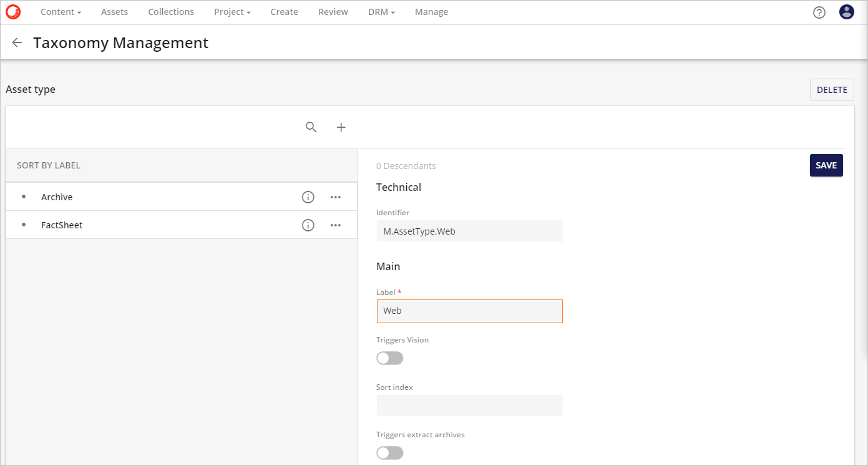This screenshot has width=868, height=466.
Task: Open the help question mark icon
Action: [x=819, y=12]
